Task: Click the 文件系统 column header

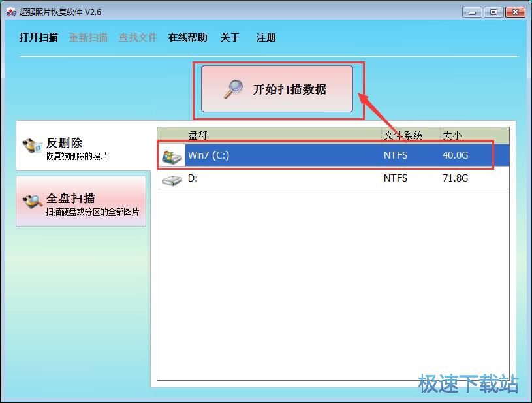Action: (403, 135)
